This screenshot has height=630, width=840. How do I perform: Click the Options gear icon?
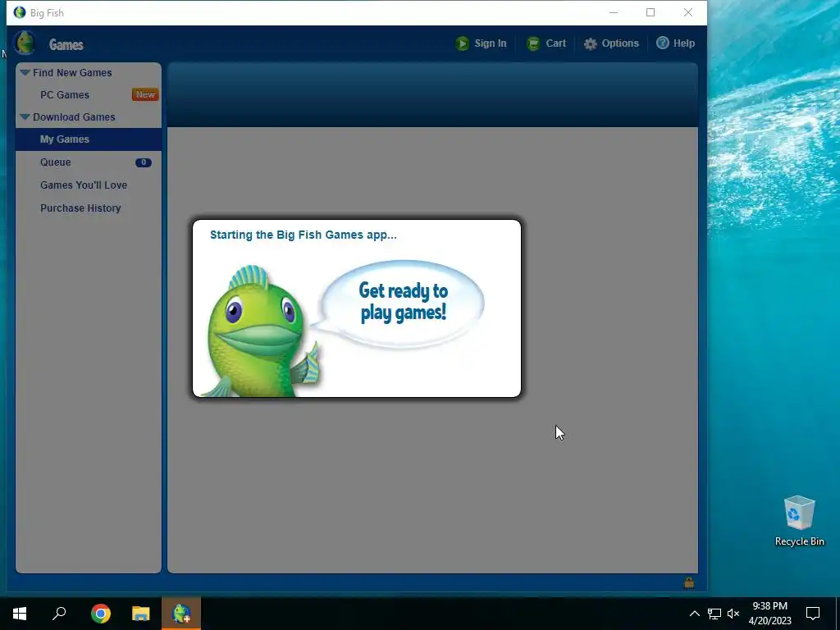click(591, 44)
